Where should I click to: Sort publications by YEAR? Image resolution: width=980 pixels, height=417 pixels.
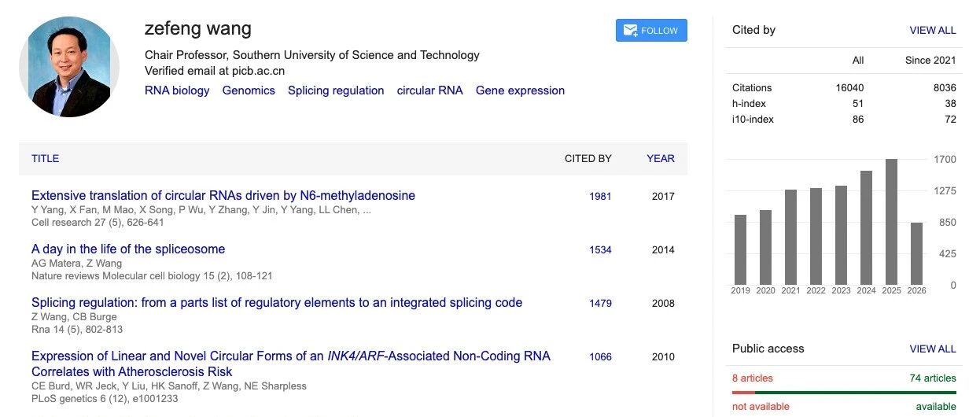click(x=661, y=158)
